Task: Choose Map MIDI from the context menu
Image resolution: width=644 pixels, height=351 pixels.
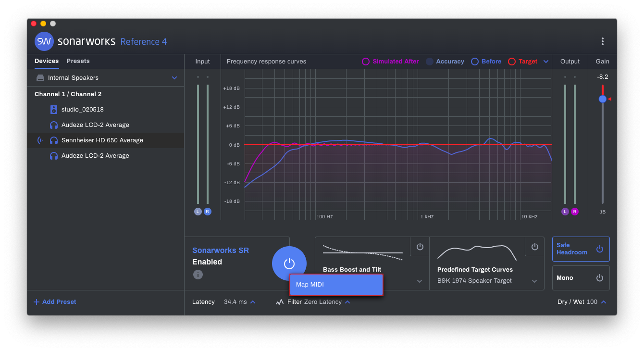Action: (336, 285)
